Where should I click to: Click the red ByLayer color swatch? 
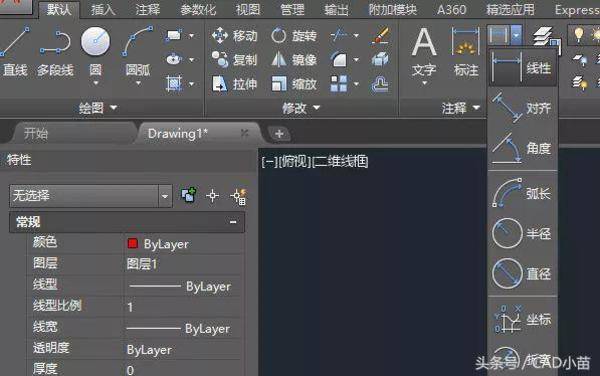click(x=132, y=244)
